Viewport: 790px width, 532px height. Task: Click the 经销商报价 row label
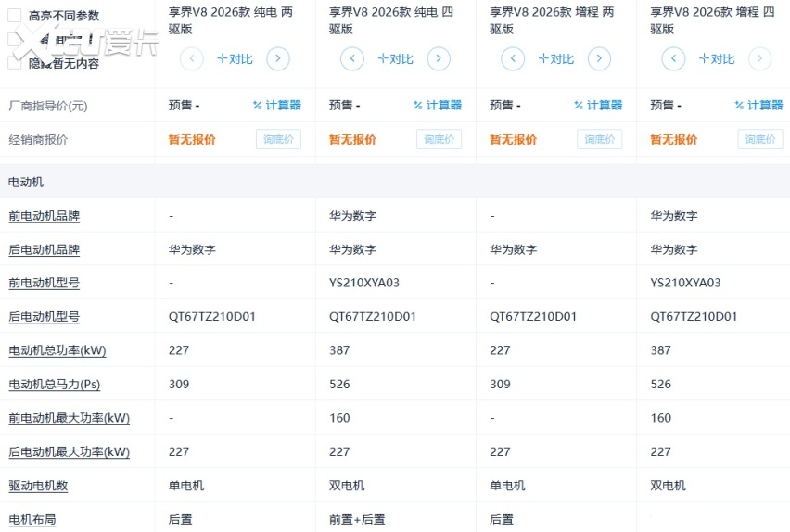click(x=38, y=140)
